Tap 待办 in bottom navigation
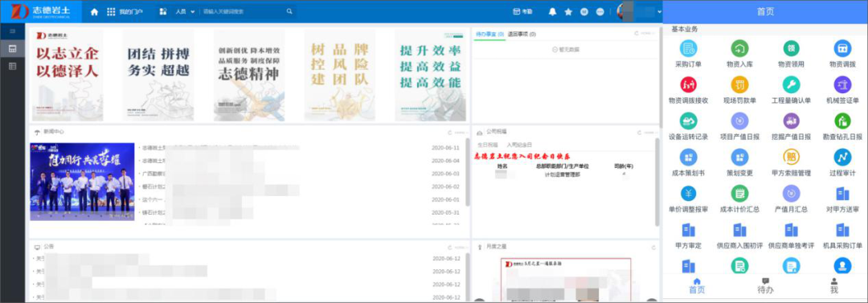The height and width of the screenshot is (303, 868). pyautogui.click(x=765, y=285)
